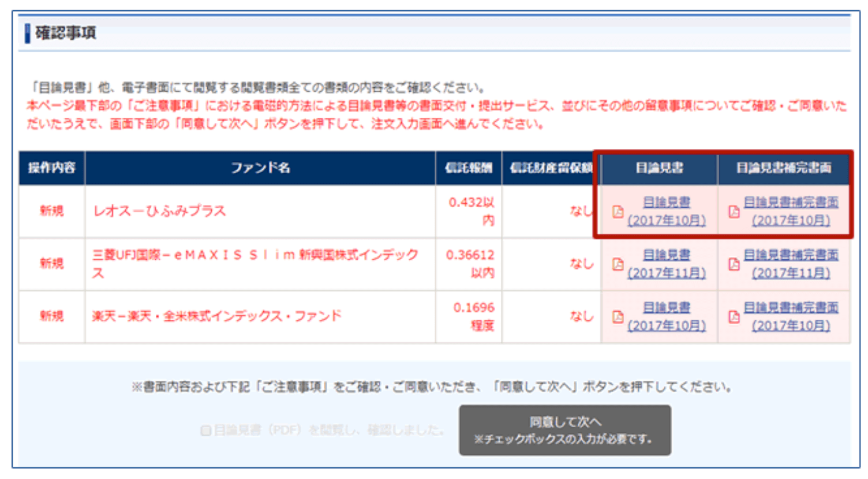The height and width of the screenshot is (479, 868).
Task: Open PDF icon for レオス－ひふみプラス 目論見書補完書面
Action: [x=734, y=212]
